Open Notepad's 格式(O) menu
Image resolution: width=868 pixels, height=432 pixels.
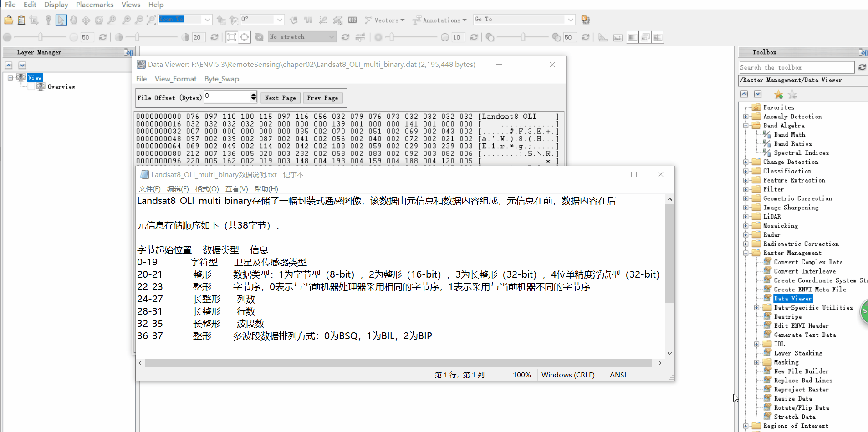207,188
